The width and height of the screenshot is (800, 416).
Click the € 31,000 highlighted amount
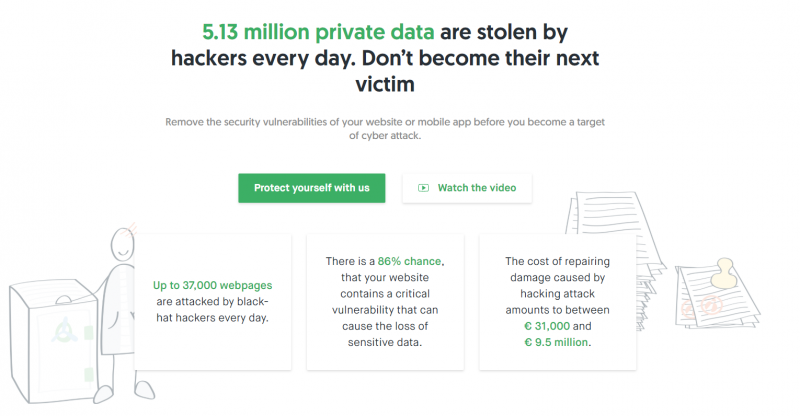(x=547, y=326)
